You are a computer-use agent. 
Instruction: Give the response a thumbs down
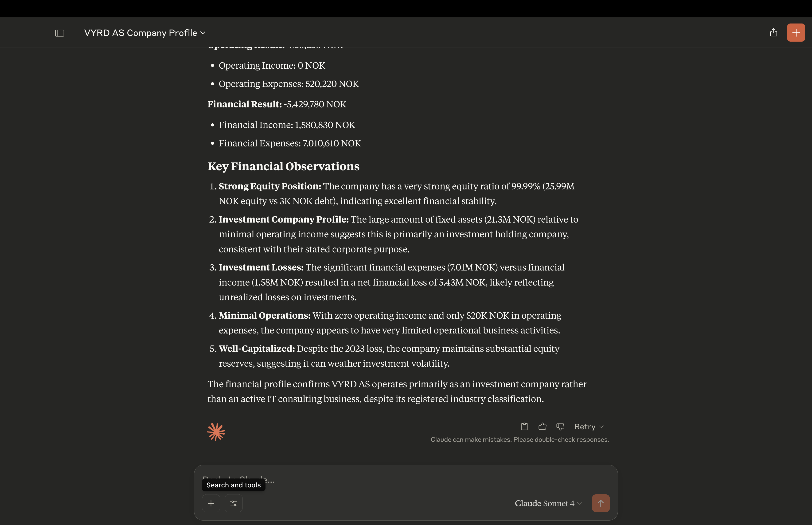(x=560, y=427)
